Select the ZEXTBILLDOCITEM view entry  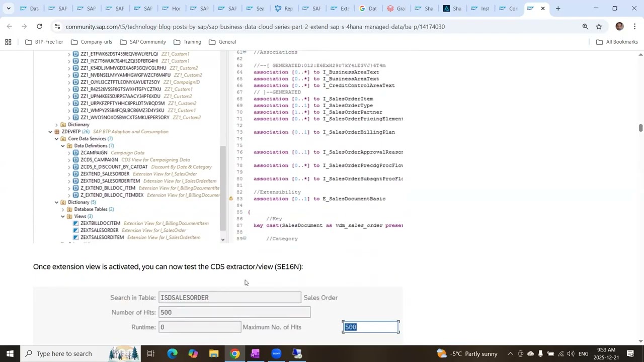100,223
